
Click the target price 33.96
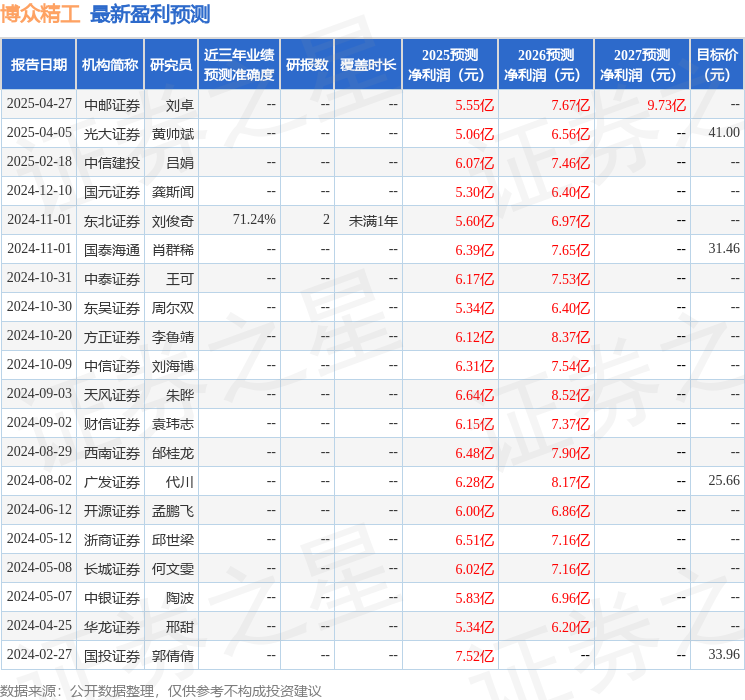pos(724,654)
